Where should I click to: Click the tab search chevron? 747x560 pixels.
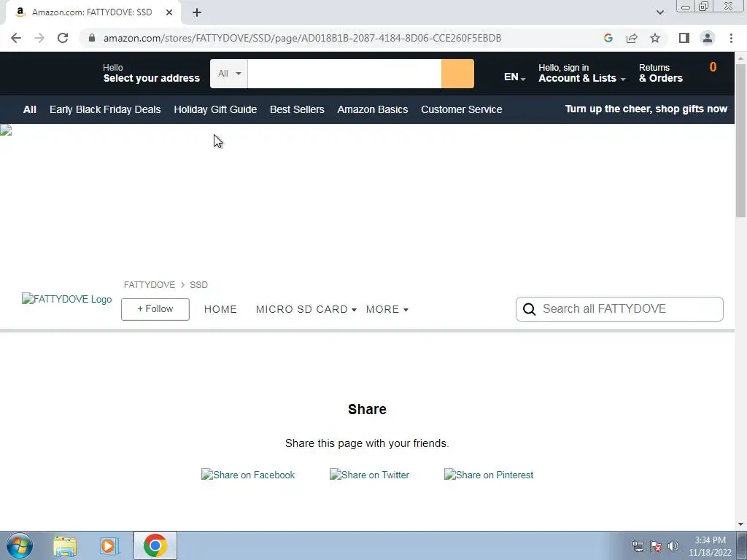point(659,12)
